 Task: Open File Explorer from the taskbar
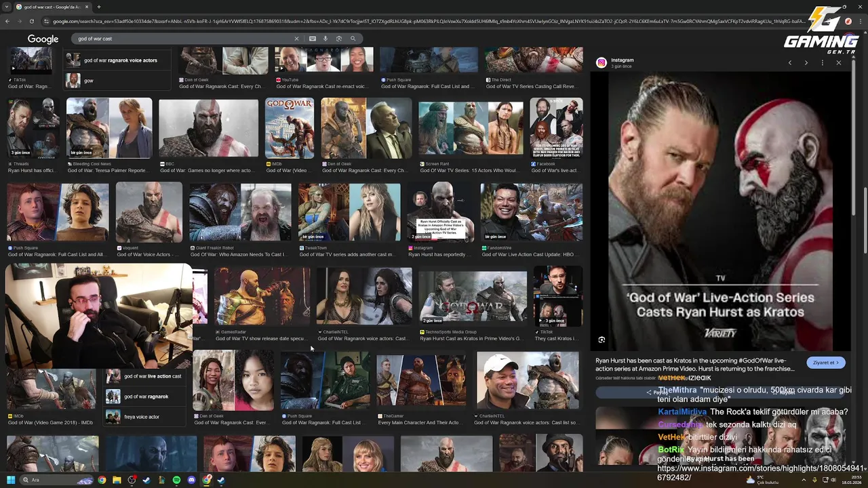[x=117, y=480]
